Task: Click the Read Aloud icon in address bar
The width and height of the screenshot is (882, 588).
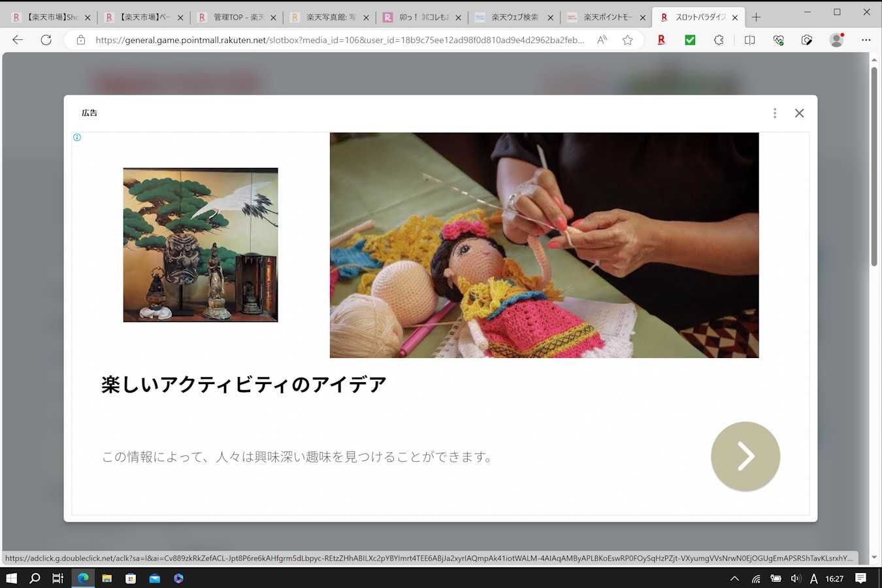Action: pyautogui.click(x=602, y=40)
